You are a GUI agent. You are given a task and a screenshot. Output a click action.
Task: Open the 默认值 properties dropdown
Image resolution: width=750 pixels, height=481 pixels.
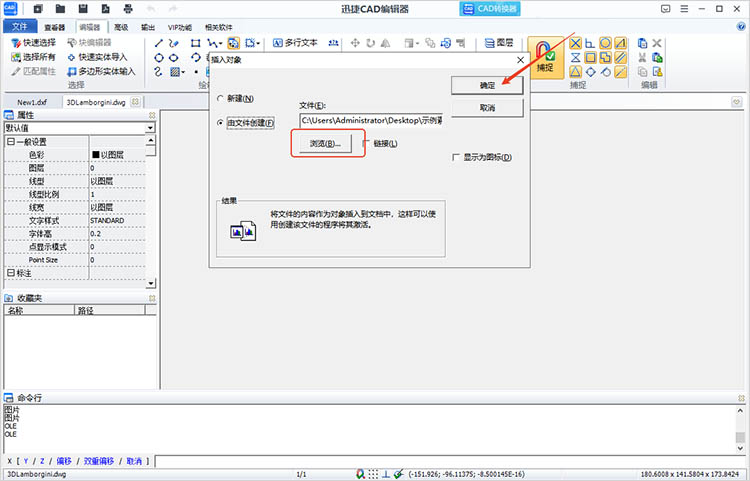(150, 128)
